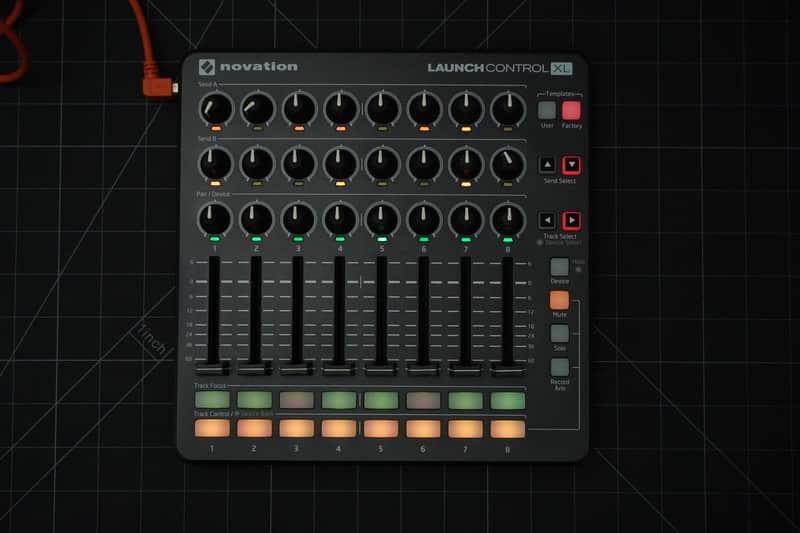Click the Send B knob for channel 3
The image size is (800, 533).
(x=299, y=164)
